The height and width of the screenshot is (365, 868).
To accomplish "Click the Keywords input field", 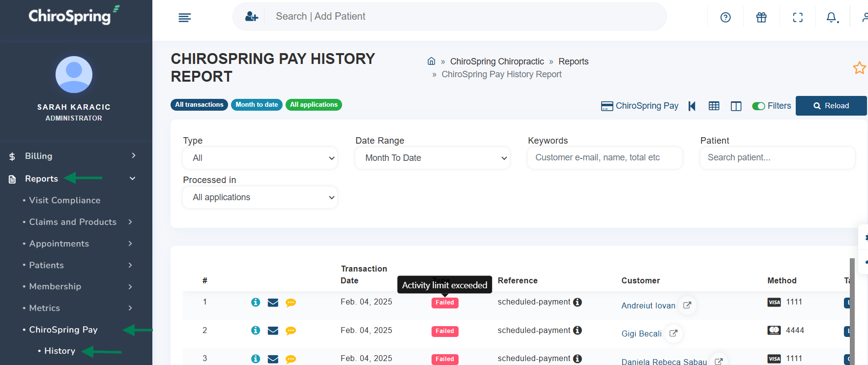I will [x=605, y=157].
